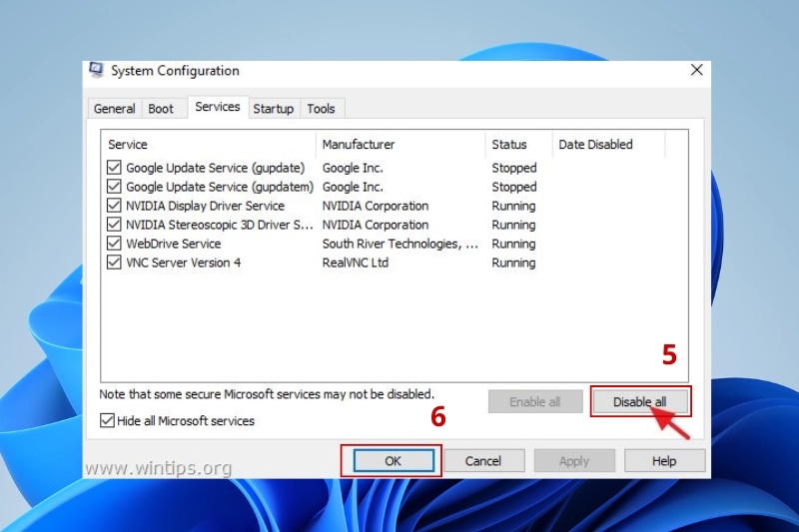Select the 'WebDrive Service' row name

click(174, 244)
